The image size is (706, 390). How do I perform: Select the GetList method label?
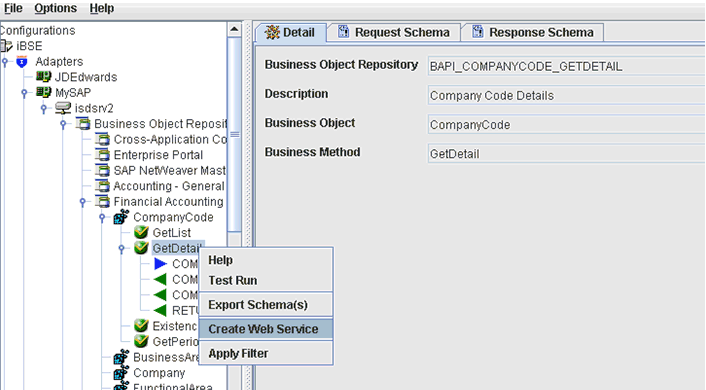tap(172, 233)
